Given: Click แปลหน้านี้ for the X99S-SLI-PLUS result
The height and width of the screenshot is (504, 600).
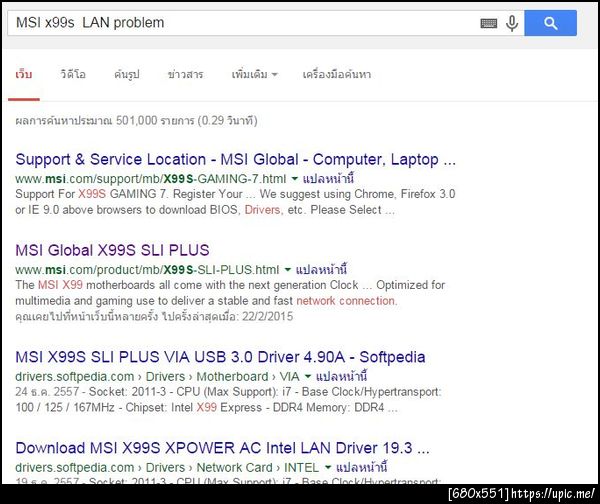Looking at the screenshot, I should tap(321, 270).
